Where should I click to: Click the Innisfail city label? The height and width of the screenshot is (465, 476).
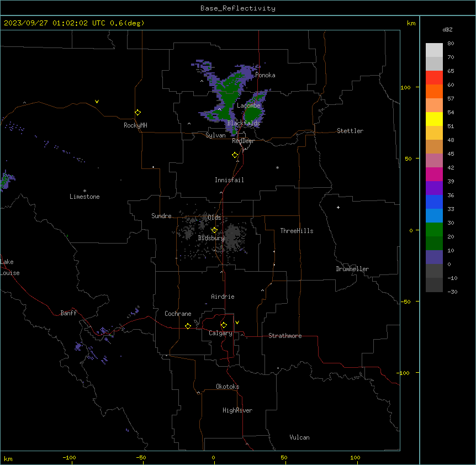coord(229,180)
